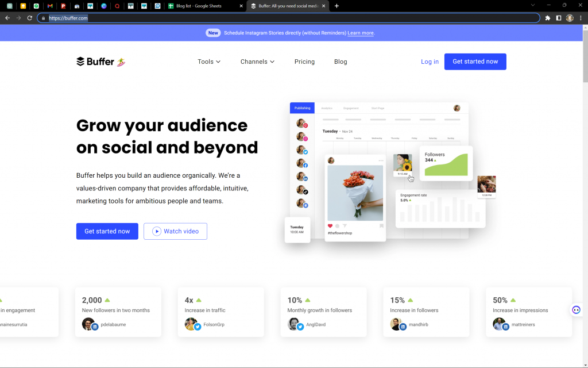
Task: Click the Watch video button
Action: (x=175, y=231)
